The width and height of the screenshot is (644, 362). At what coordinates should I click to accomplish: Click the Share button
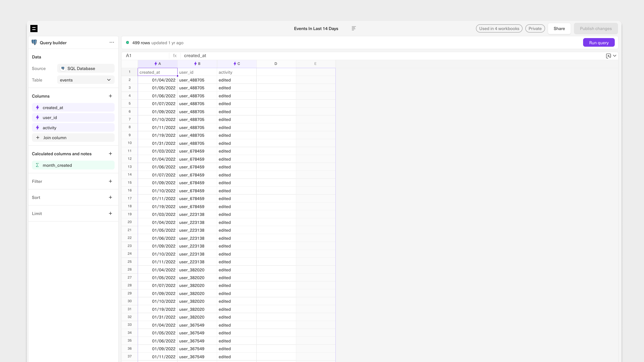[559, 28]
